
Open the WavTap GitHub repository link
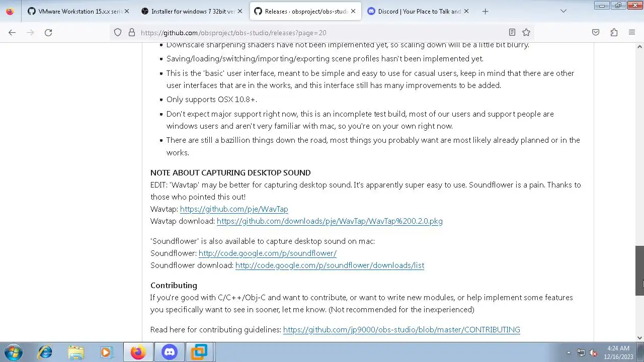234,209
